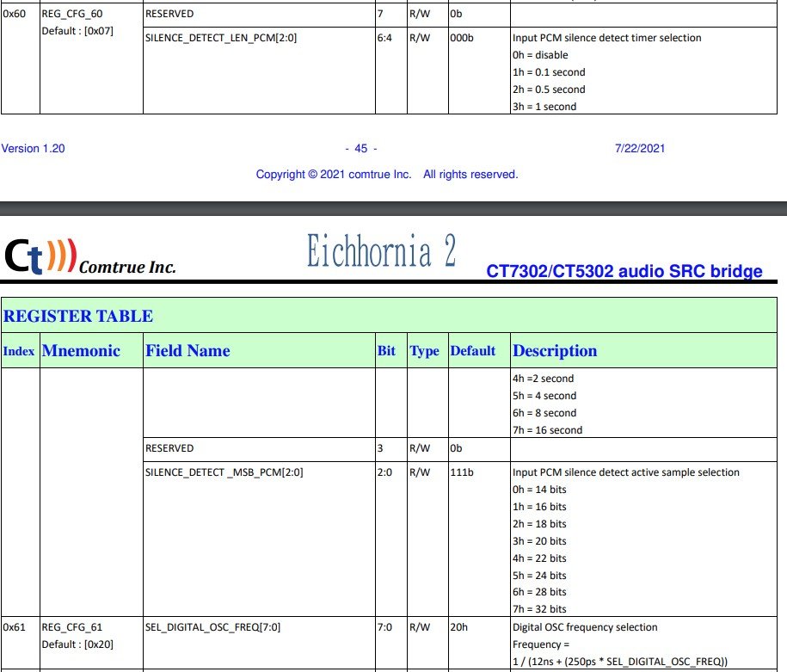Click the 'REG_CFG_60' mnemonic
This screenshot has height=672, width=787.
(x=71, y=14)
